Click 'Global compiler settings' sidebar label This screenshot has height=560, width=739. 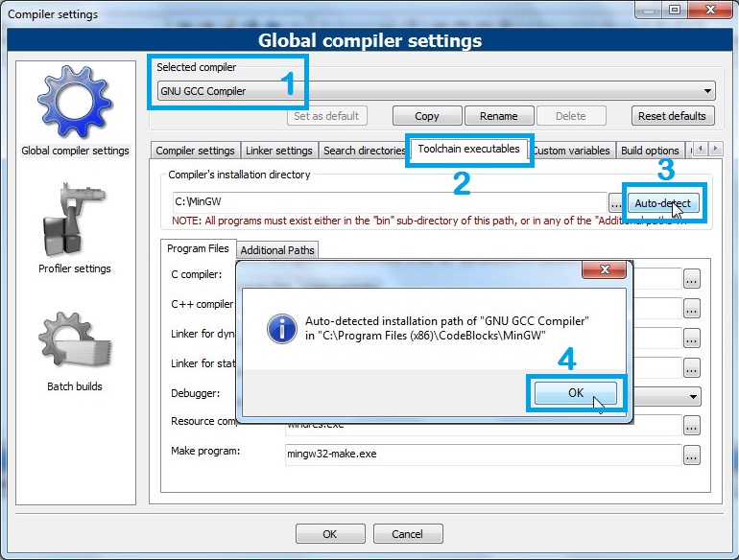75,151
